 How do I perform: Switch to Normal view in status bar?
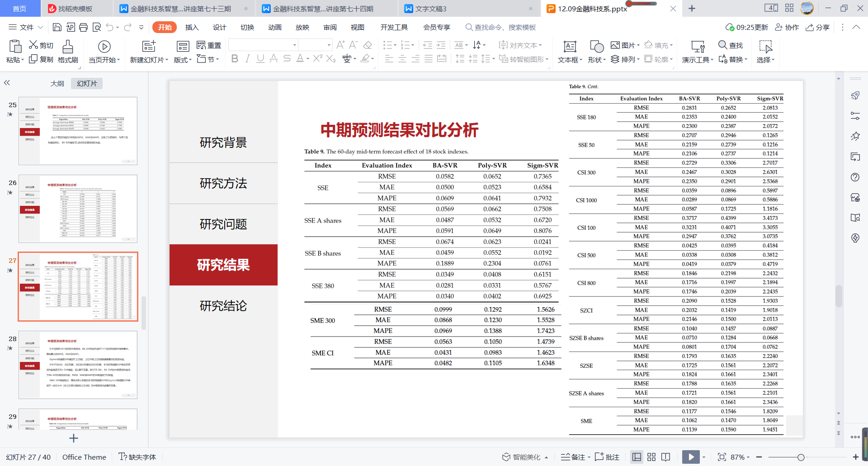coord(637,457)
